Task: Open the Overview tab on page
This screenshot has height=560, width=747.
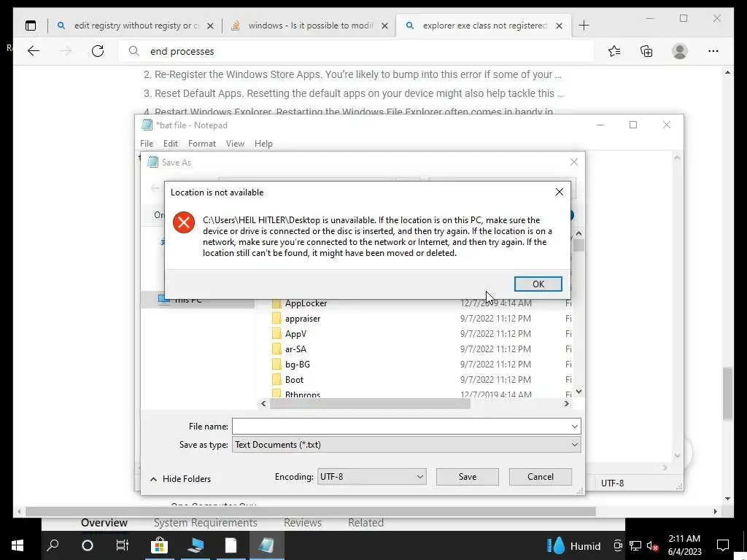Action: [104, 523]
